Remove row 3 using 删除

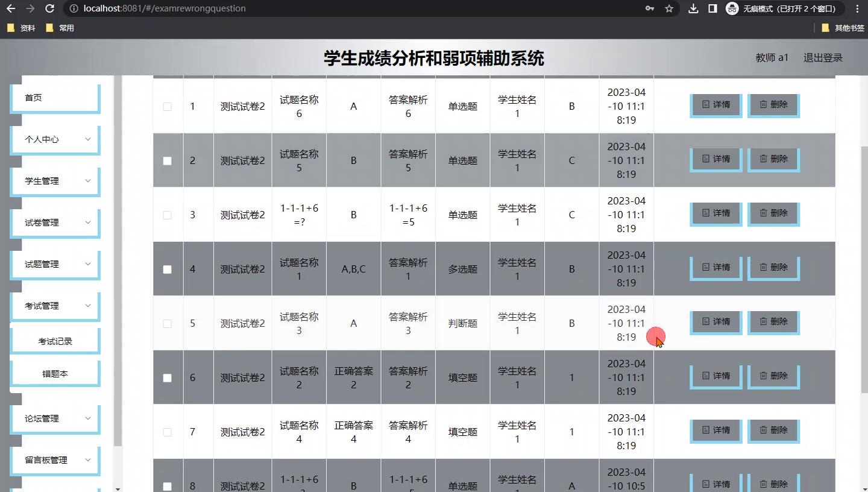pos(773,213)
